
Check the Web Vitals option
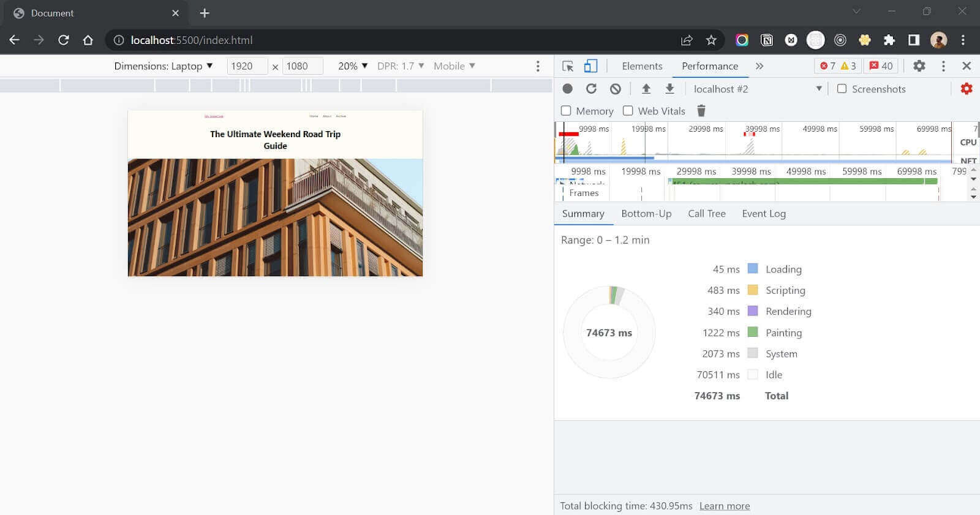pyautogui.click(x=628, y=111)
